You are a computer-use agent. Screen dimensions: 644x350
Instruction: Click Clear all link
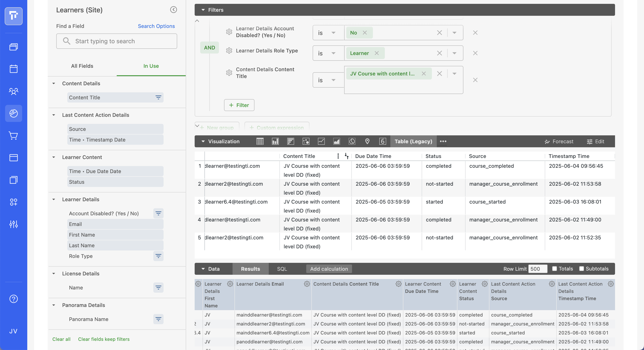(x=61, y=339)
